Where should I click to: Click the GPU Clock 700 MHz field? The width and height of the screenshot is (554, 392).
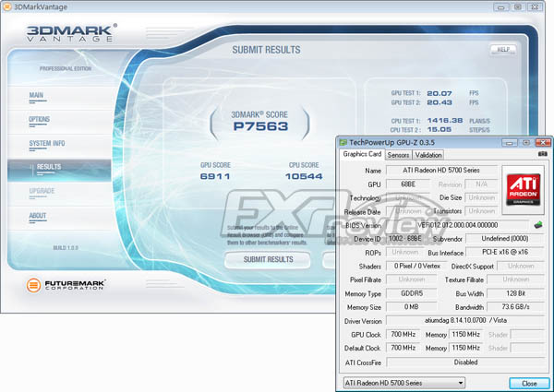click(403, 334)
